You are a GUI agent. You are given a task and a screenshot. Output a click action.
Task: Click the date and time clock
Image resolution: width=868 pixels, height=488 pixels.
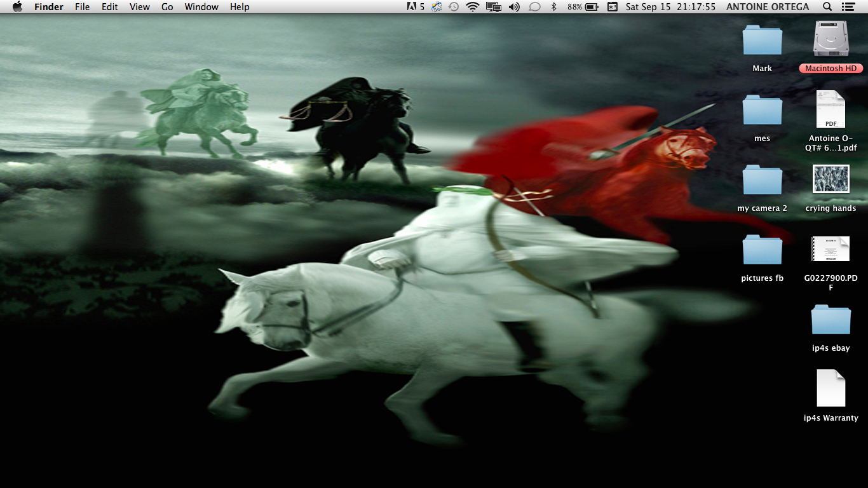[x=670, y=7]
